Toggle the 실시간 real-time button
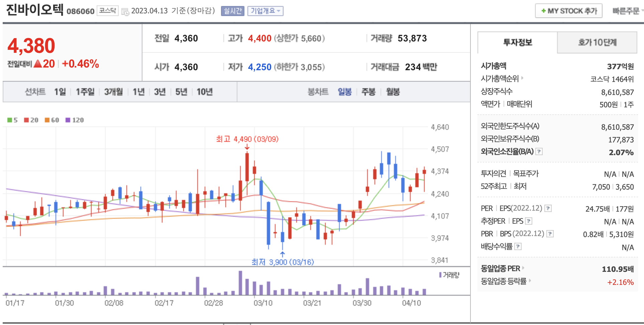The height and width of the screenshot is (325, 644). (232, 11)
